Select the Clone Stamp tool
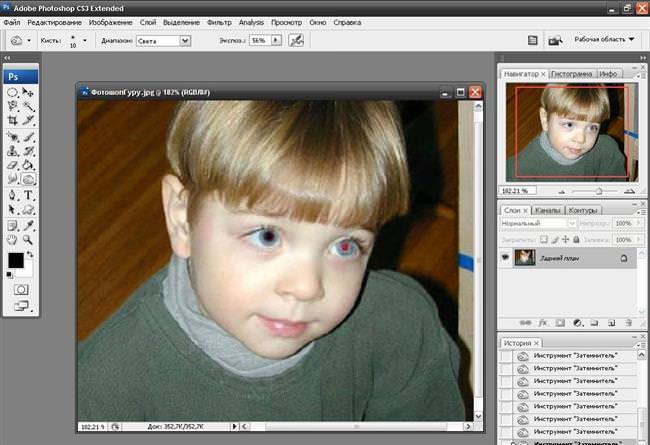 [x=12, y=151]
